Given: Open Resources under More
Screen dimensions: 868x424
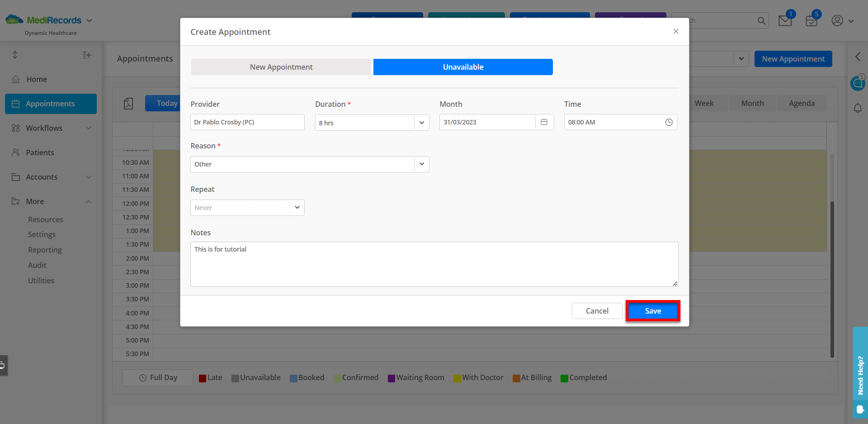Looking at the screenshot, I should pos(46,219).
